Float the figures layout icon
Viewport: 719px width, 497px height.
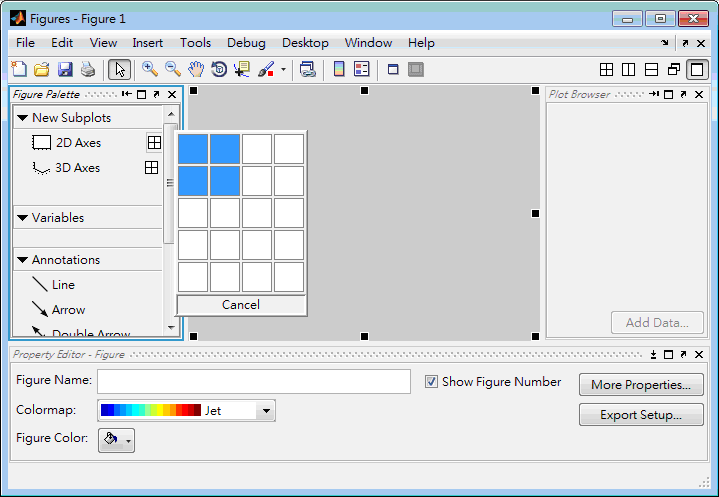pos(674,70)
